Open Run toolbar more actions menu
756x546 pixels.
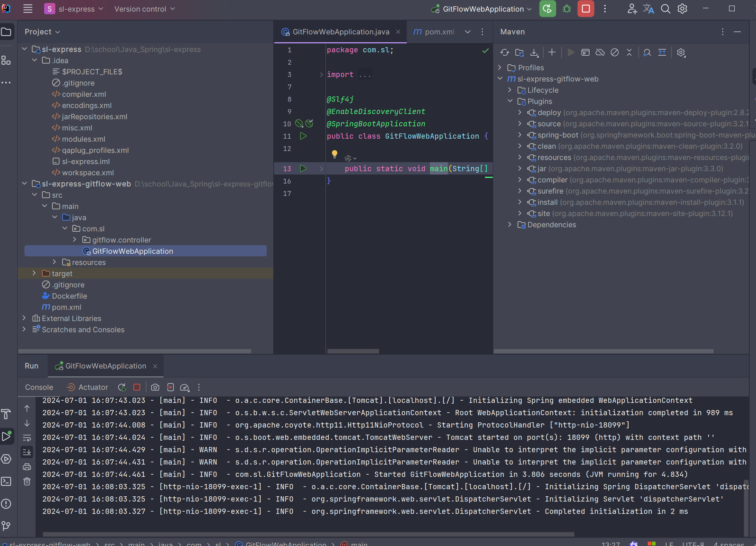point(199,388)
